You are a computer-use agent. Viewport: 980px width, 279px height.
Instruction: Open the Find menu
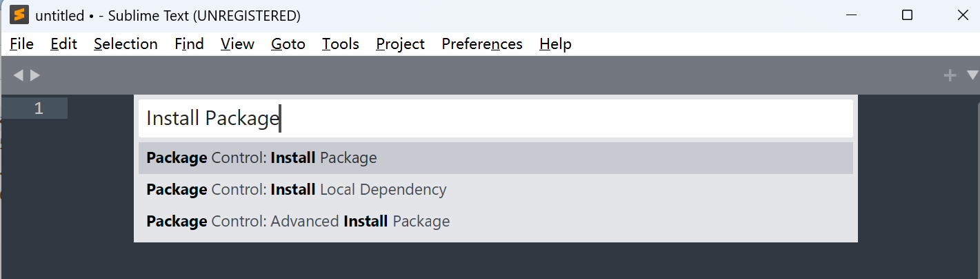pyautogui.click(x=189, y=44)
